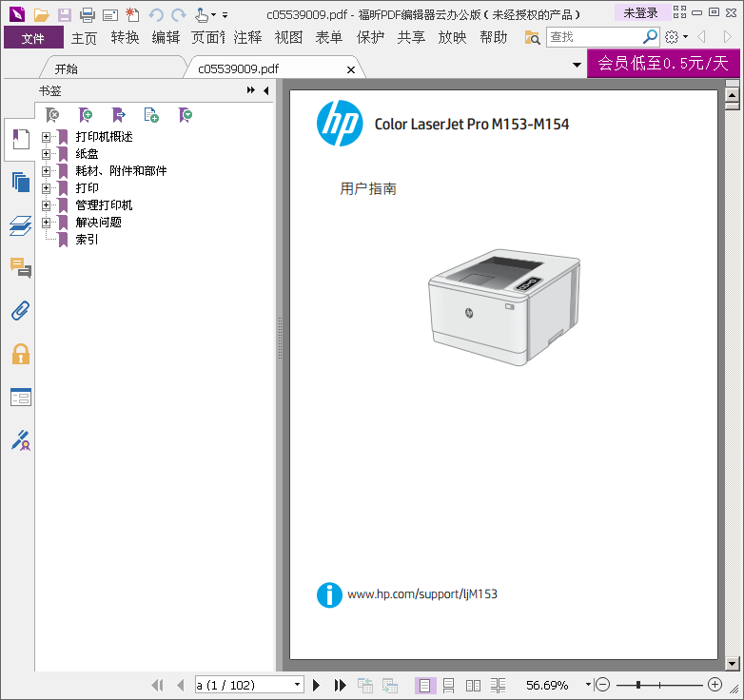This screenshot has height=700, width=744.
Task: Email the PDF using the envelope icon
Action: coord(110,15)
